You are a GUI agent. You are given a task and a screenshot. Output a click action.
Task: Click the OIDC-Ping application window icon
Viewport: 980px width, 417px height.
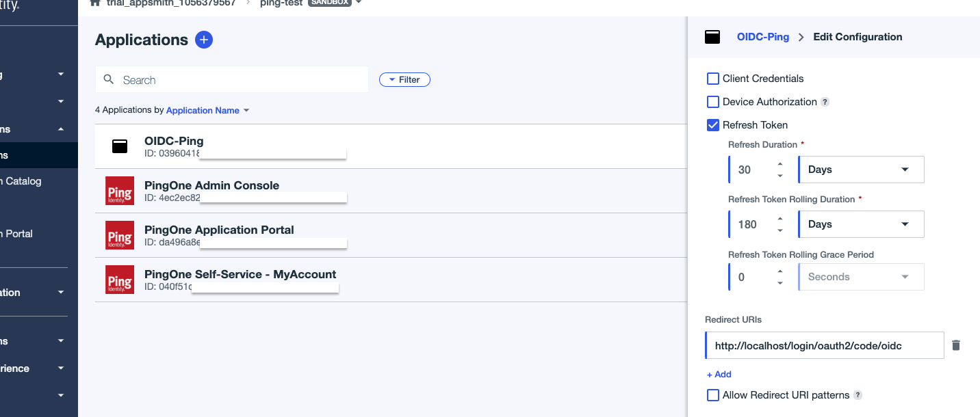tap(120, 146)
